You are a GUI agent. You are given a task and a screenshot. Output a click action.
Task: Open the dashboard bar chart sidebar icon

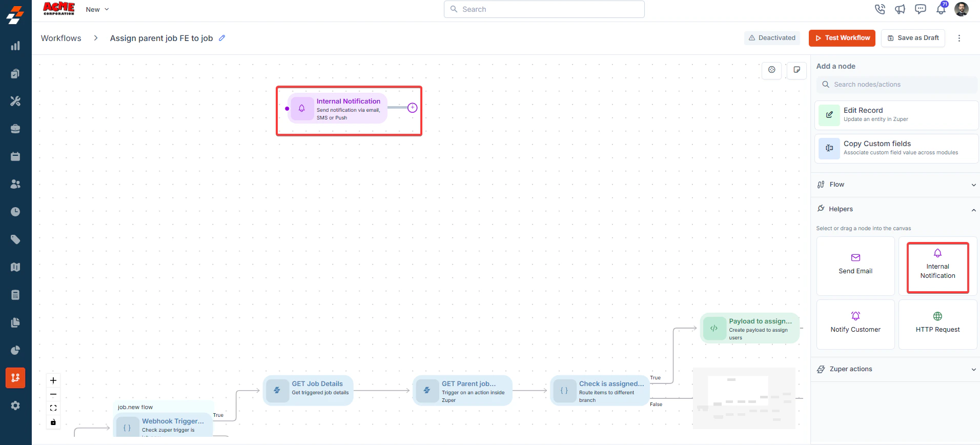click(x=15, y=46)
